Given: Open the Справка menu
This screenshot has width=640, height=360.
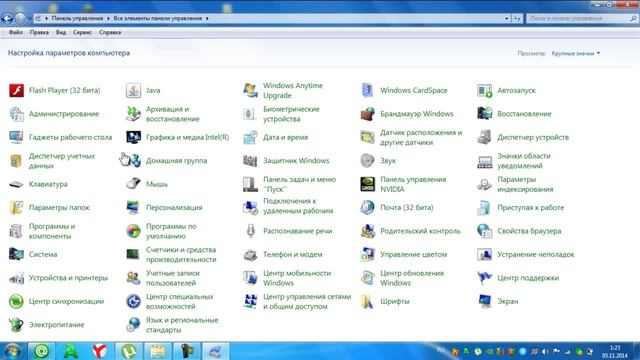Looking at the screenshot, I should [110, 32].
